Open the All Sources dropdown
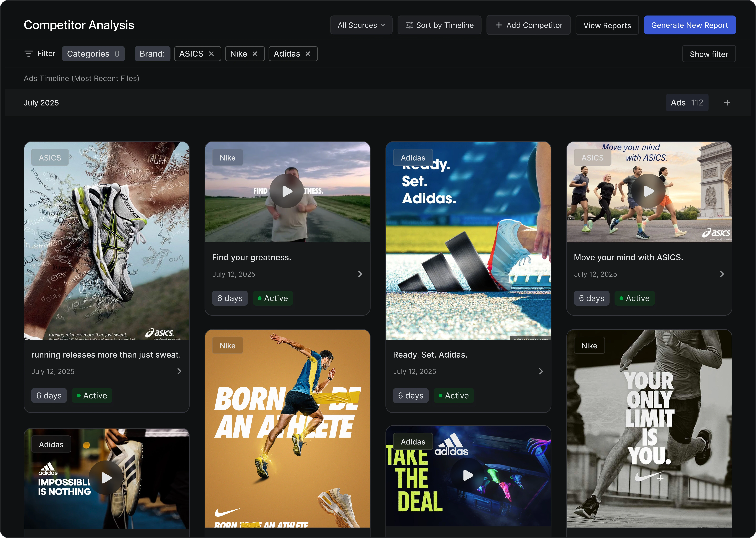This screenshot has height=538, width=756. (x=361, y=25)
